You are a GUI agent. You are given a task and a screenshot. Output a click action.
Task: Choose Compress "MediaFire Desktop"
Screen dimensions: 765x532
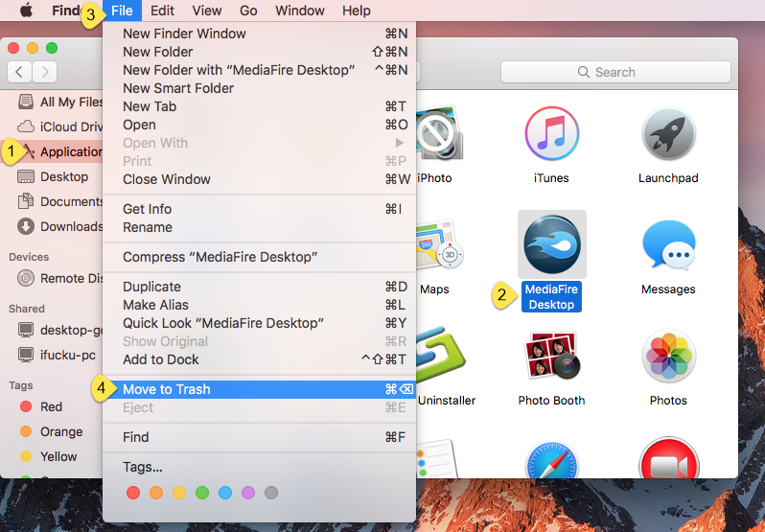[259, 257]
